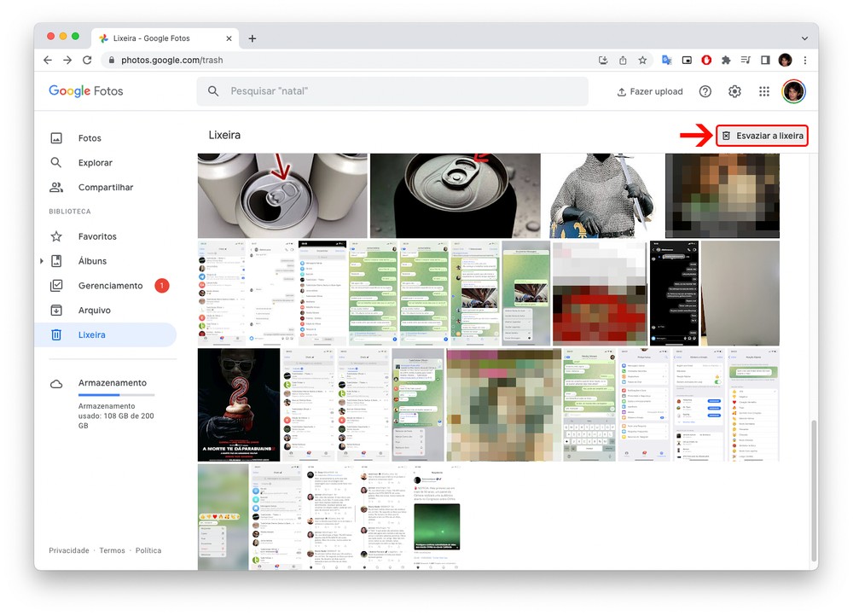Open Fotos in the sidebar
The width and height of the screenshot is (853, 616).
coord(90,138)
